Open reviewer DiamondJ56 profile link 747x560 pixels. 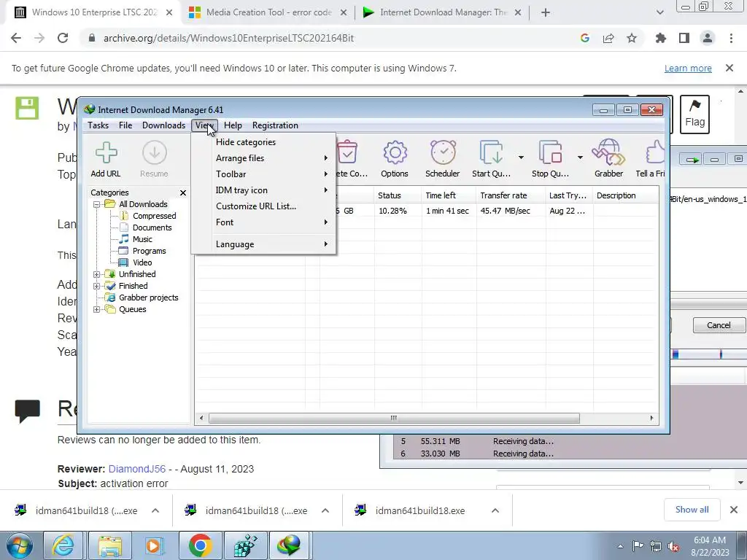click(x=137, y=469)
